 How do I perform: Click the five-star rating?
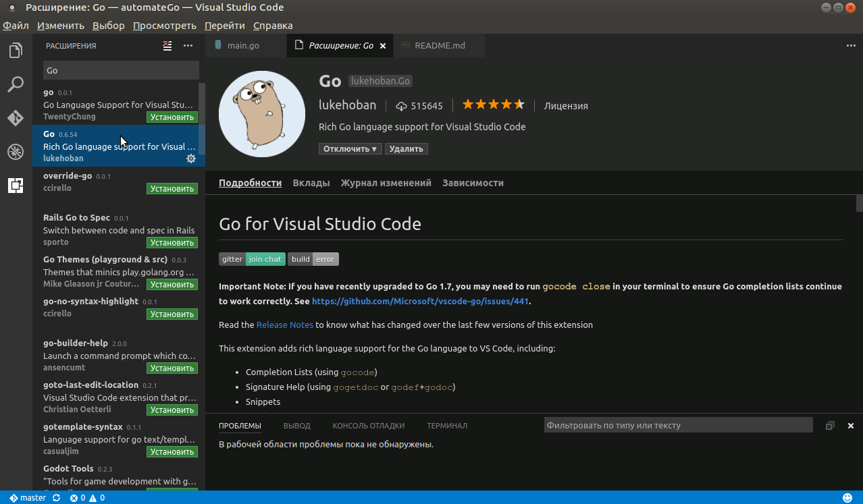coord(493,105)
